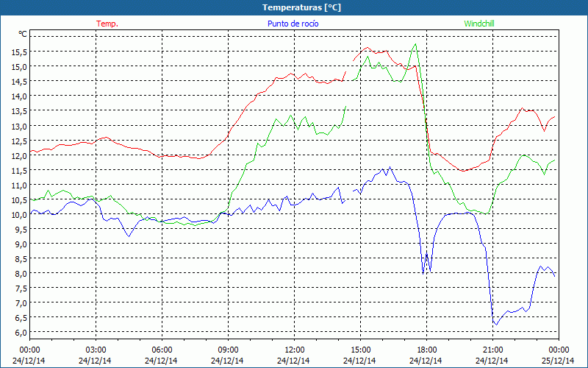The image size is (588, 368).
Task: Click the 10,5 y-axis value
Action: pyautogui.click(x=20, y=199)
